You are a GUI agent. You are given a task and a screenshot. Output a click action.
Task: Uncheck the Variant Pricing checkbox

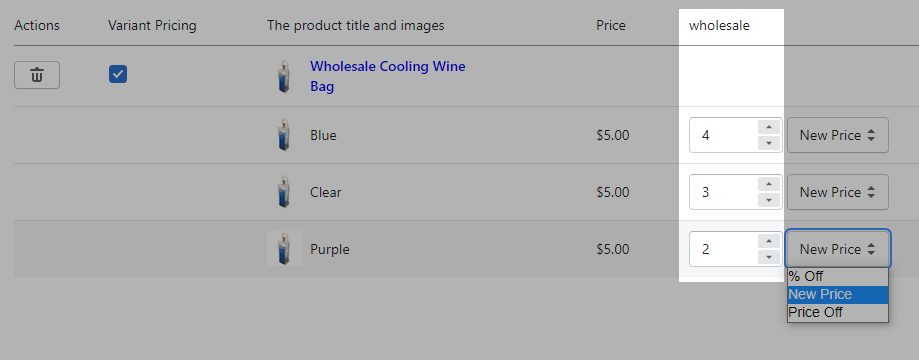(118, 74)
